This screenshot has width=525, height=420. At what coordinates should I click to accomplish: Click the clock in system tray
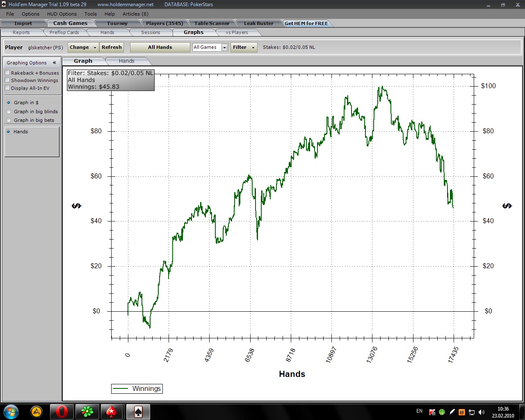pyautogui.click(x=503, y=412)
